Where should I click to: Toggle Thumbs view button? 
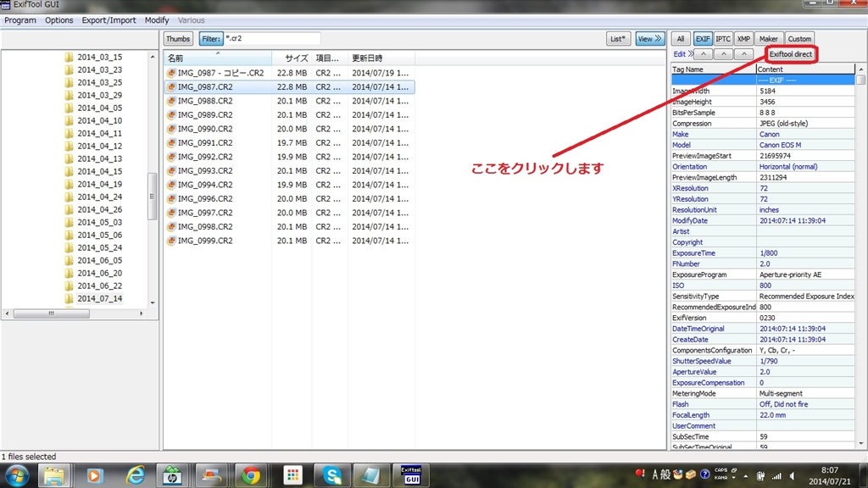coord(178,39)
